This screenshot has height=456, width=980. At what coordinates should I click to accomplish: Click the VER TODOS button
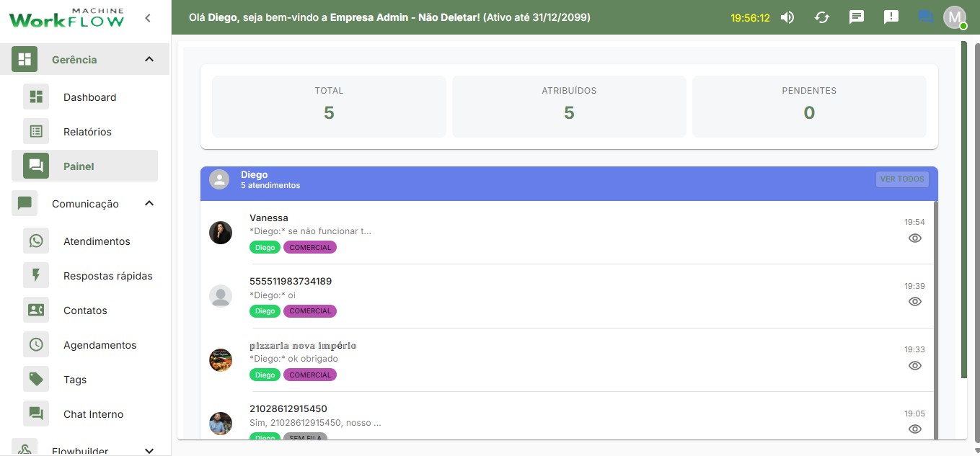[x=902, y=179]
